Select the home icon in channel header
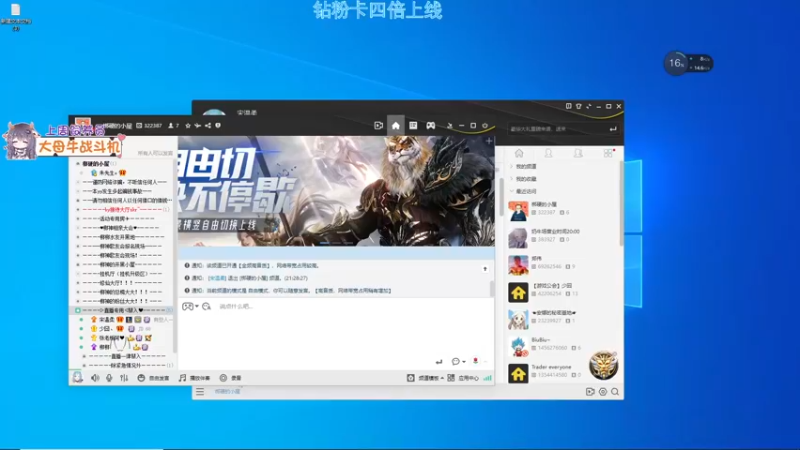The height and width of the screenshot is (450, 800). click(395, 126)
